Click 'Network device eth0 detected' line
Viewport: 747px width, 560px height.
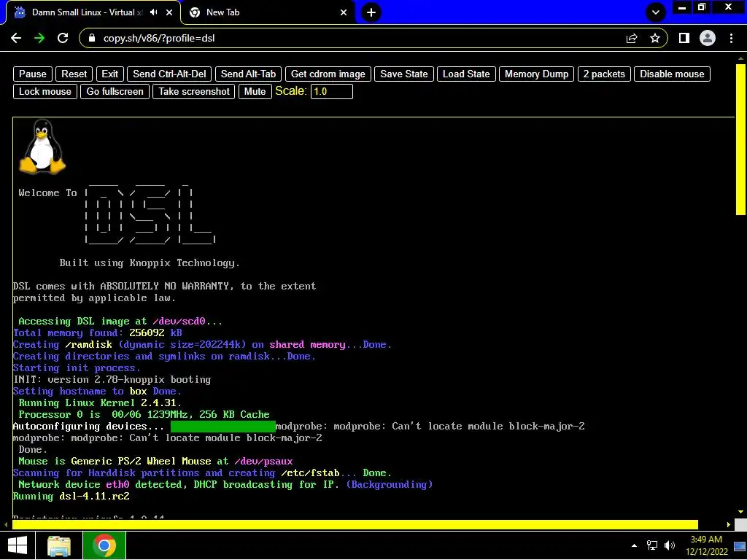click(225, 485)
